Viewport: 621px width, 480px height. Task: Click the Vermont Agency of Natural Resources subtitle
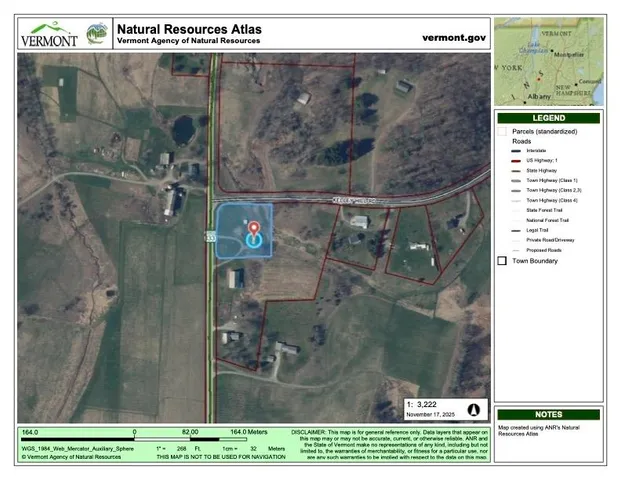[x=189, y=41]
